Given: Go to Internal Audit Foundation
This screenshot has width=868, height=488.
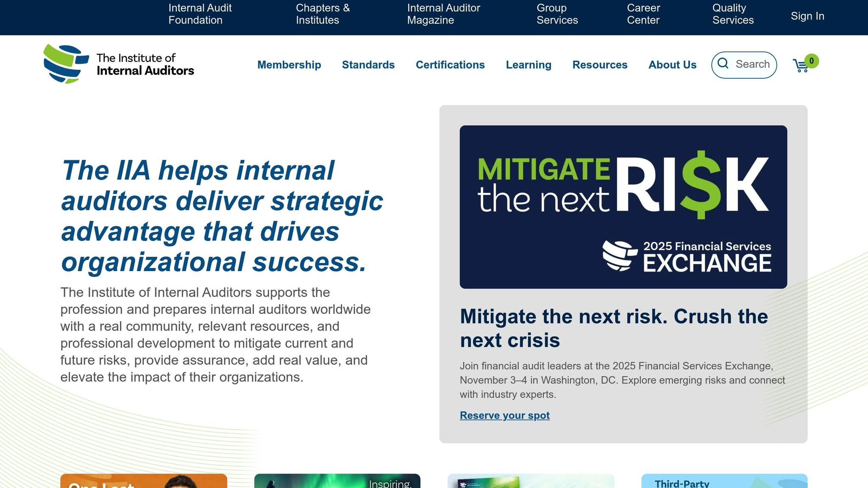Looking at the screenshot, I should pos(200,14).
